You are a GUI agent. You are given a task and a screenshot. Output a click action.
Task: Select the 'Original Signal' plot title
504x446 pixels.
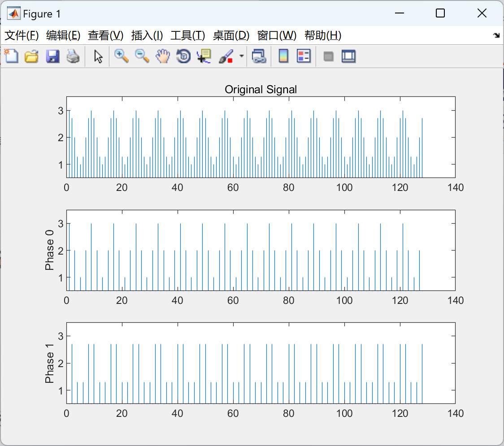pos(261,89)
